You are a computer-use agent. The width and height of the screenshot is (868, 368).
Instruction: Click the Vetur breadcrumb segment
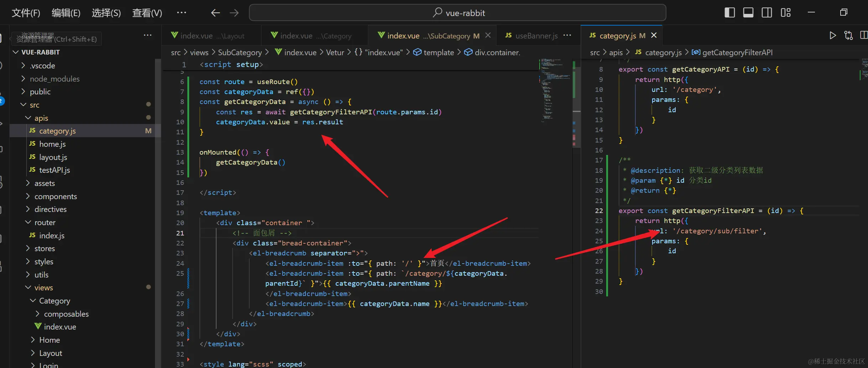coord(335,53)
